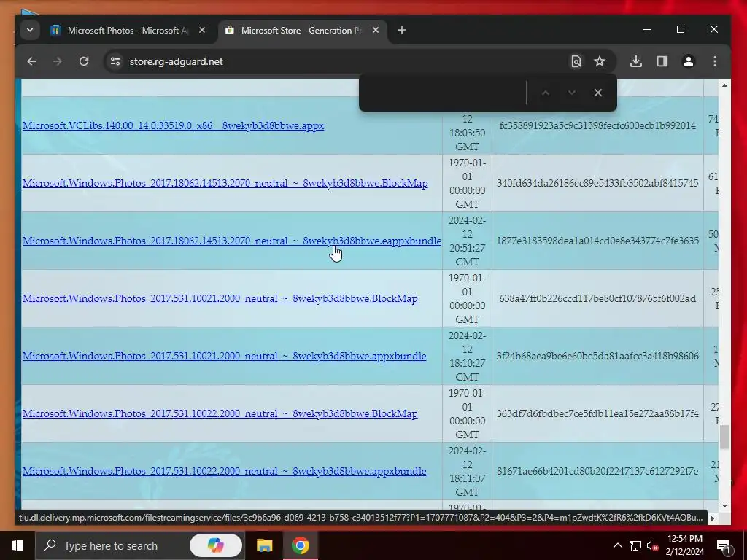Open network status tray icon
Viewport: 747px width, 560px height.
pyautogui.click(x=635, y=545)
